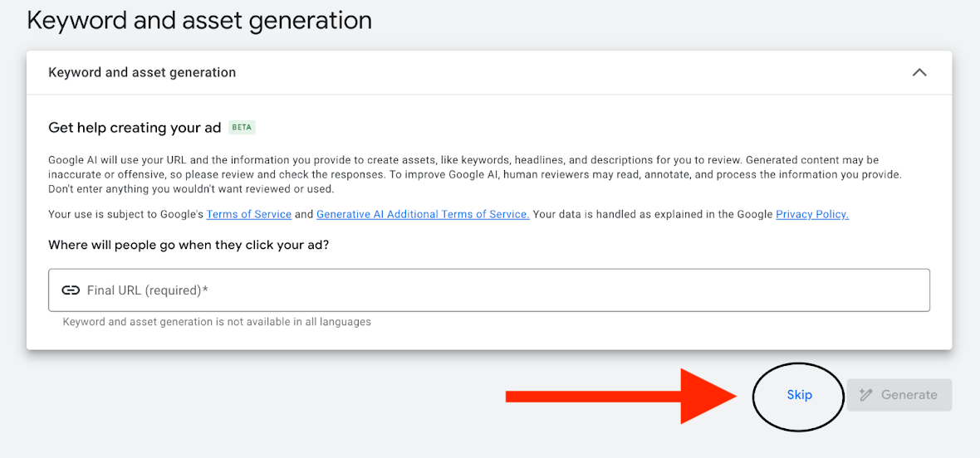980x458 pixels.
Task: Focus the Final URL input field
Action: pos(498,290)
